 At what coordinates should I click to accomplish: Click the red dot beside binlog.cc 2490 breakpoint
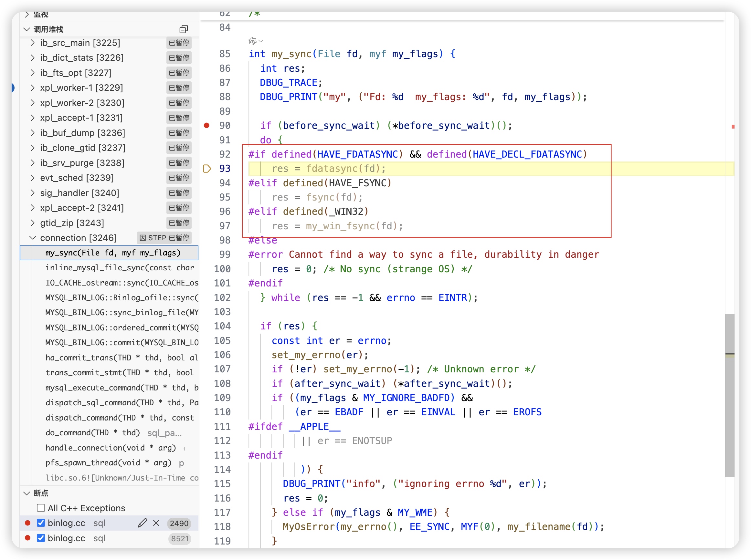(28, 523)
